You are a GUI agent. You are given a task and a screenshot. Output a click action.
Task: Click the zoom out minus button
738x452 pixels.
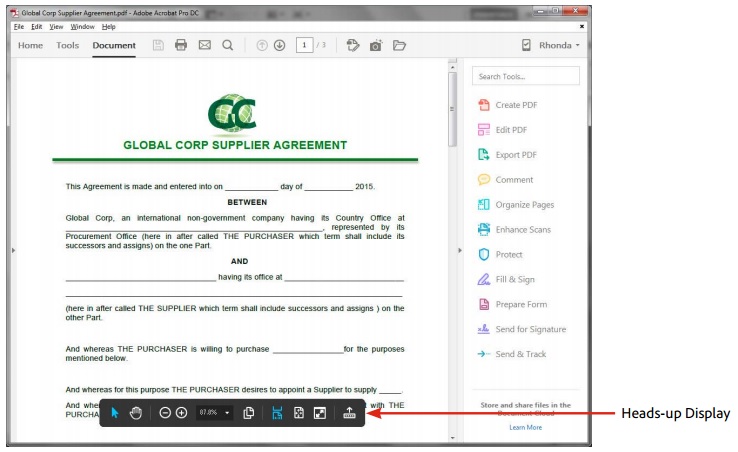165,413
